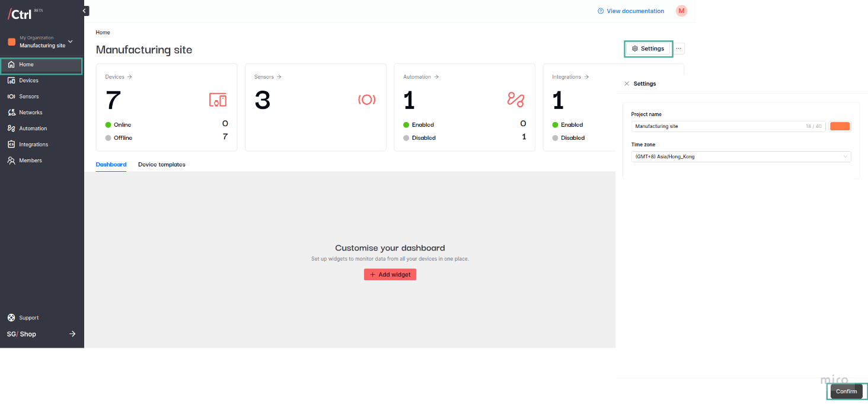The image size is (868, 404).
Task: Click the user avatar M icon
Action: click(x=681, y=11)
